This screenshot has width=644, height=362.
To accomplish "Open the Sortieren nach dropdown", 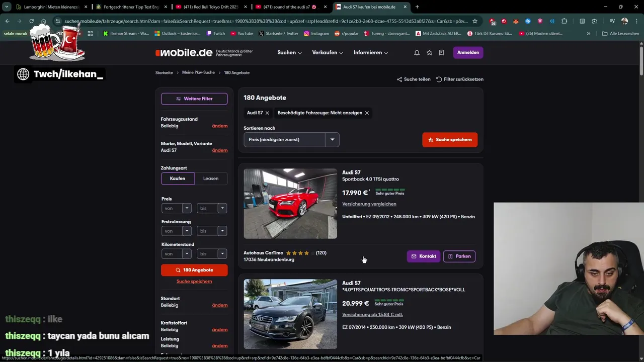I will [x=291, y=140].
